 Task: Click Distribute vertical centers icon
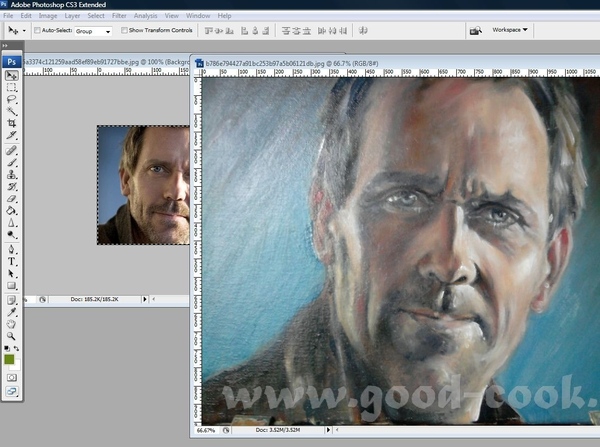pyautogui.click(x=296, y=31)
